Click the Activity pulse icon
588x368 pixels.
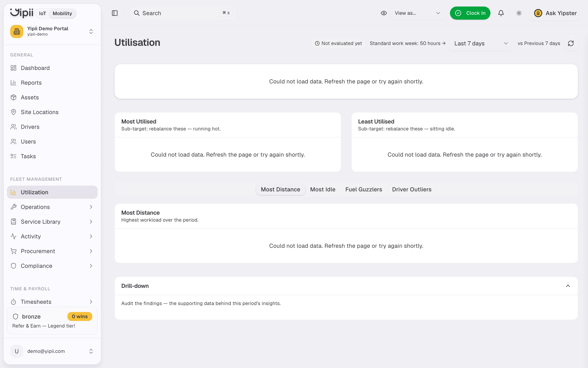point(13,236)
